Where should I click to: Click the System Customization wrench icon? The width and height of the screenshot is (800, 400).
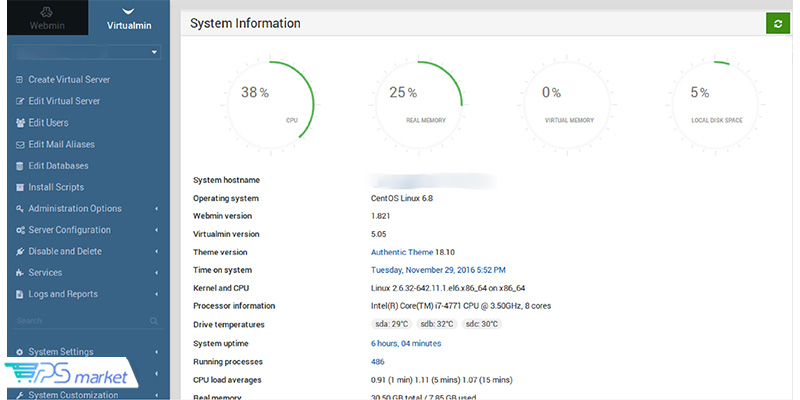pyautogui.click(x=20, y=395)
